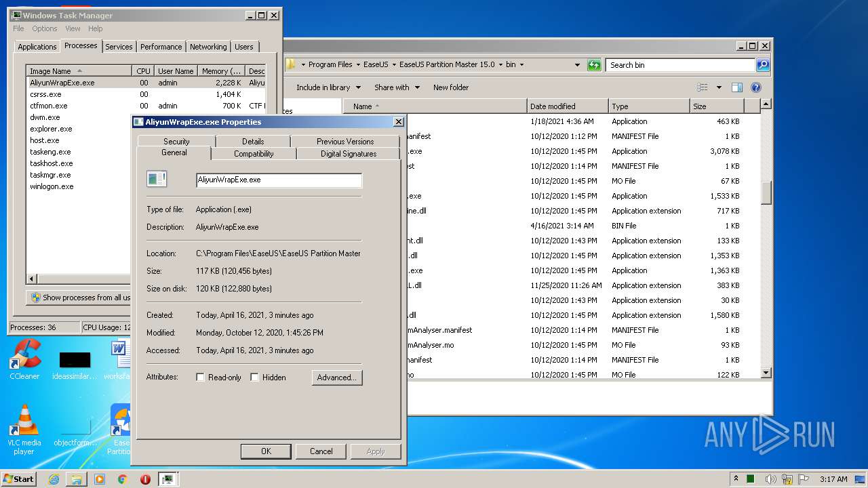Open the Opera icon on the taskbar
868x488 pixels.
145,479
